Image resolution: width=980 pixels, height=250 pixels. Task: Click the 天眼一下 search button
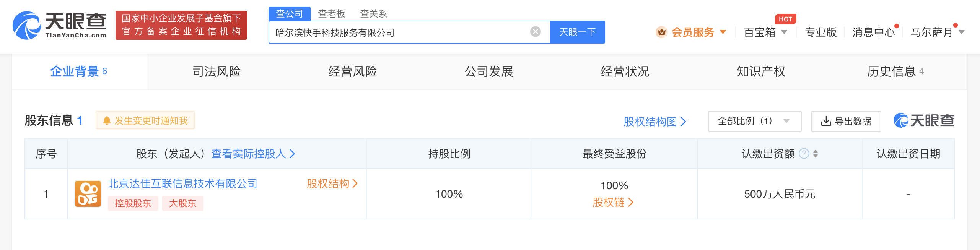[578, 32]
